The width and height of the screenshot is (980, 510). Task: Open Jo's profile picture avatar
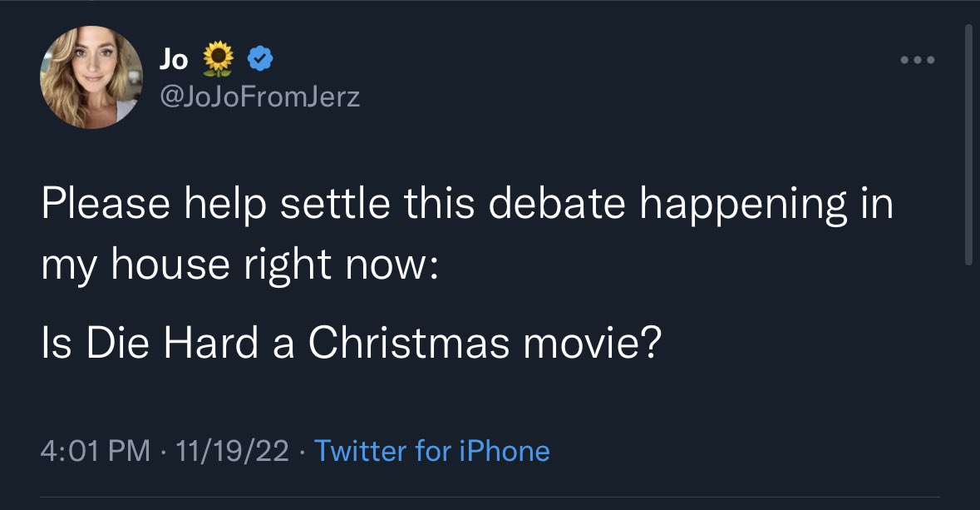click(x=91, y=77)
